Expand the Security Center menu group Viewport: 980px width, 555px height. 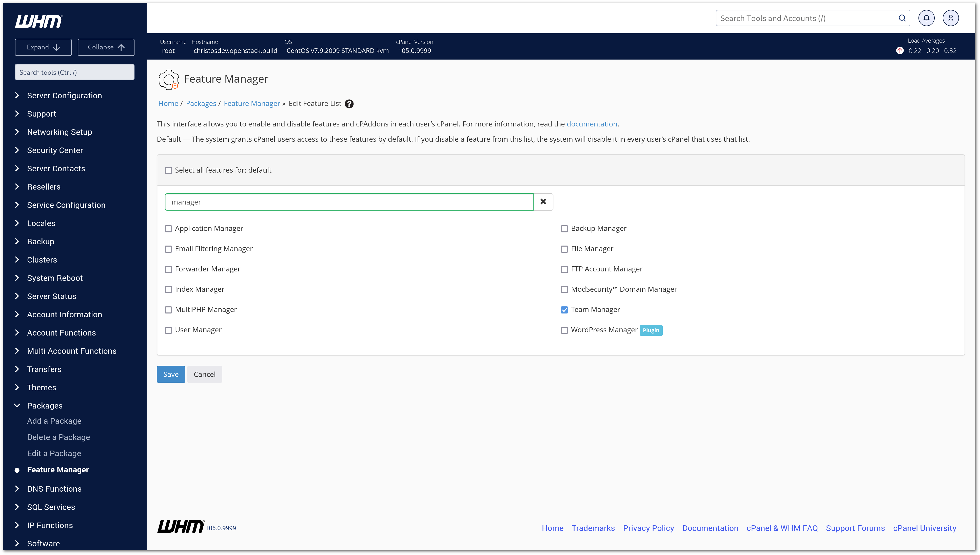(x=55, y=150)
